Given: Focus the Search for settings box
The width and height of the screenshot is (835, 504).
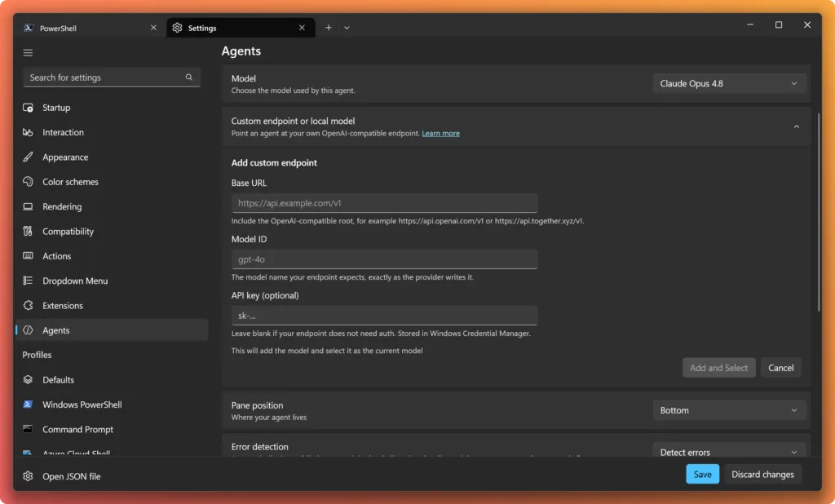Looking at the screenshot, I should pyautogui.click(x=112, y=77).
